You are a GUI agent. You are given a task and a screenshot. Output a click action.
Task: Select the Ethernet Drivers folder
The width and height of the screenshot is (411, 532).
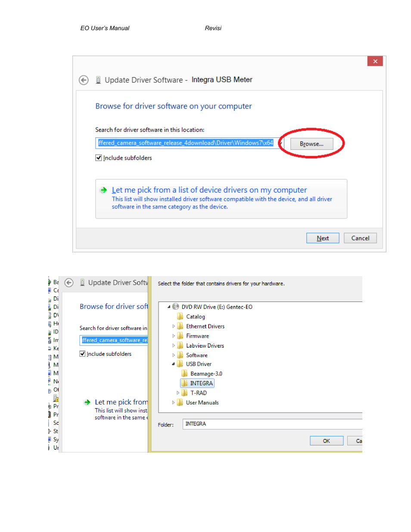[x=205, y=326]
